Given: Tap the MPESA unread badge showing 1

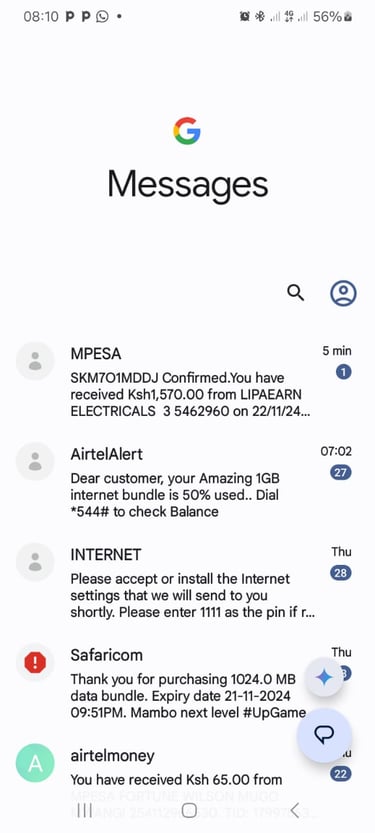Looking at the screenshot, I should click(344, 372).
